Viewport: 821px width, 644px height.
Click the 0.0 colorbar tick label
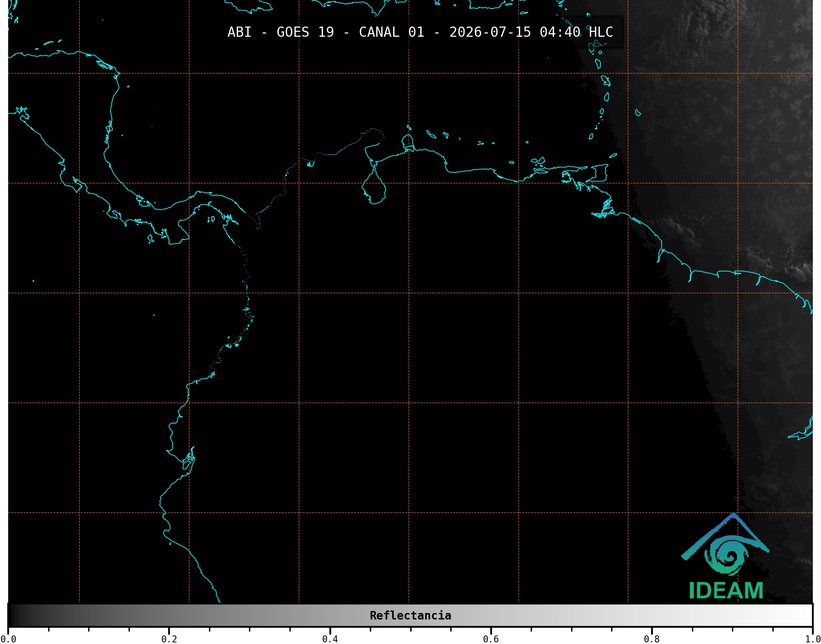(x=8, y=639)
